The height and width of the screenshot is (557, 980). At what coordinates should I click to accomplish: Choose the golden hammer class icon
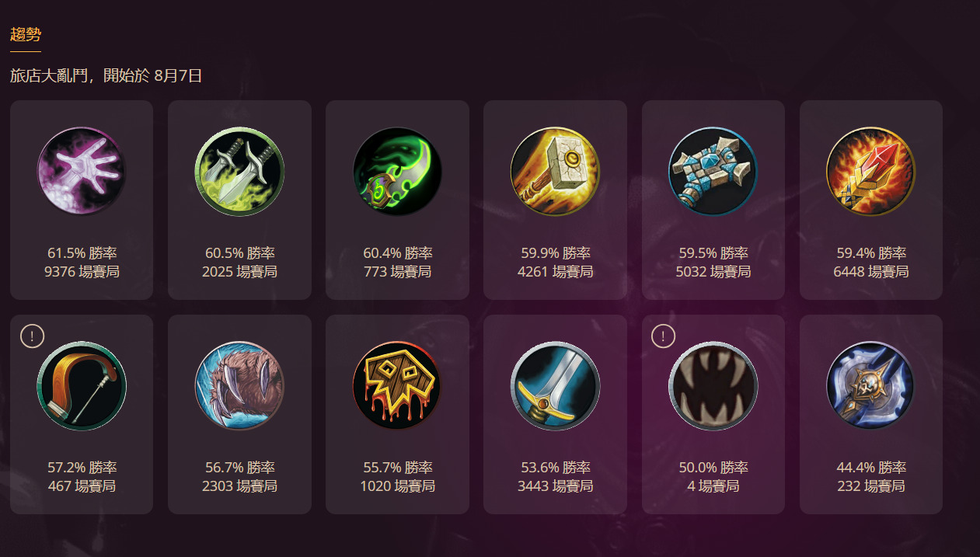click(555, 172)
